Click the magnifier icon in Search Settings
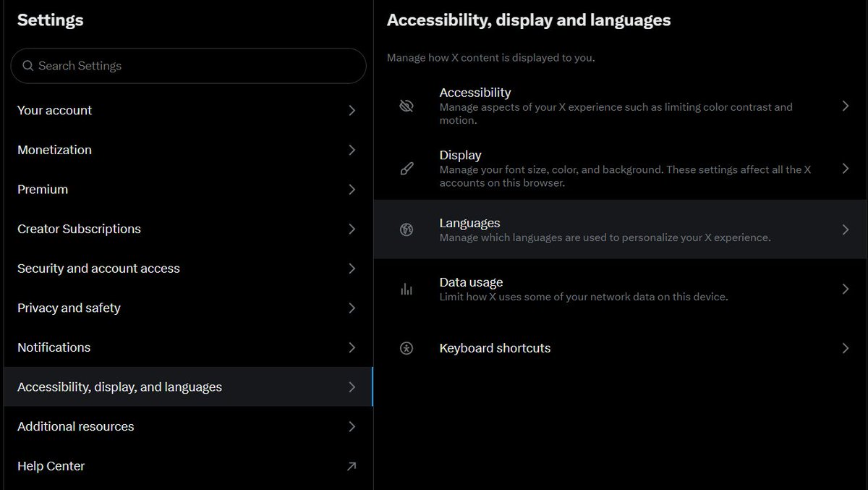This screenshot has height=490, width=868. point(28,66)
